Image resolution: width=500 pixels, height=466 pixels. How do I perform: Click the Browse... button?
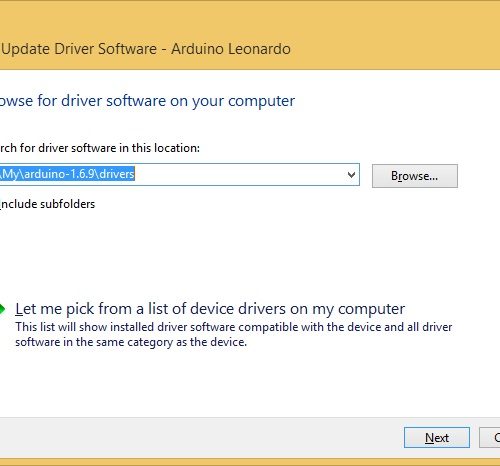415,176
